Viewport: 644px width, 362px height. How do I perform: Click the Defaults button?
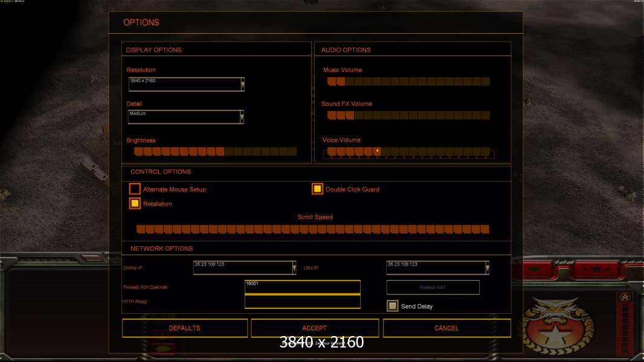click(x=185, y=328)
